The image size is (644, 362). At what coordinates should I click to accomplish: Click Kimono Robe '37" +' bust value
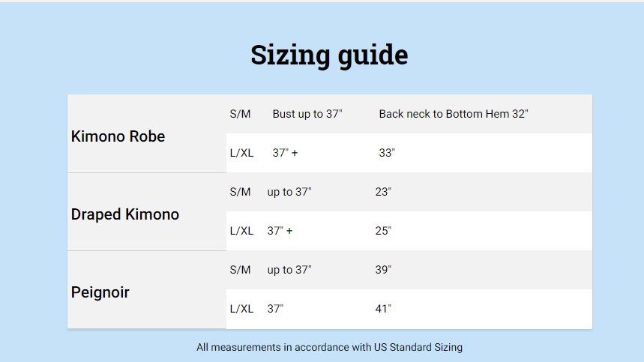[x=285, y=153]
